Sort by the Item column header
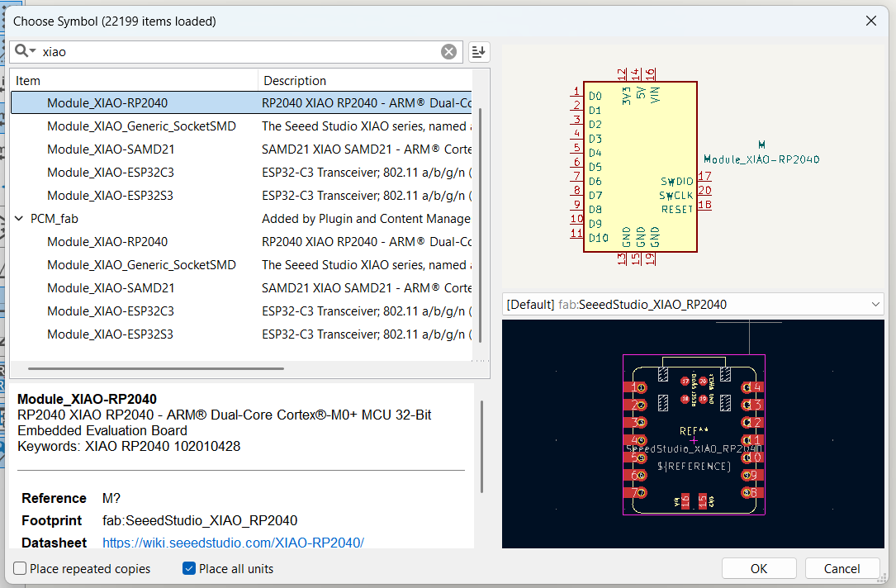 click(135, 81)
